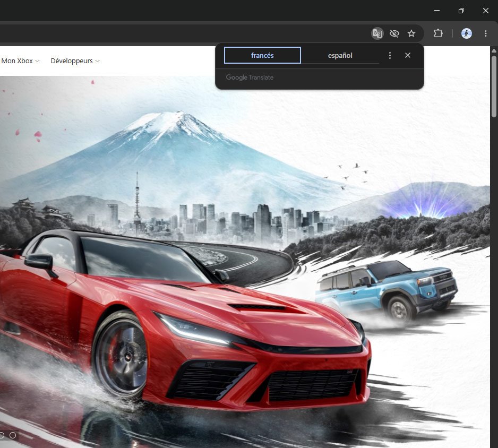Close the Google Translate popup
This screenshot has height=448, width=498.
408,55
